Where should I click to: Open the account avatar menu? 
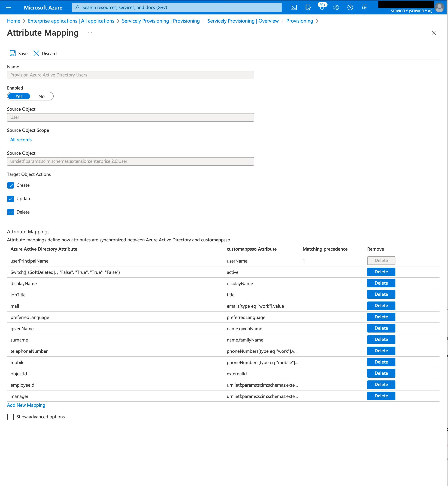click(439, 8)
